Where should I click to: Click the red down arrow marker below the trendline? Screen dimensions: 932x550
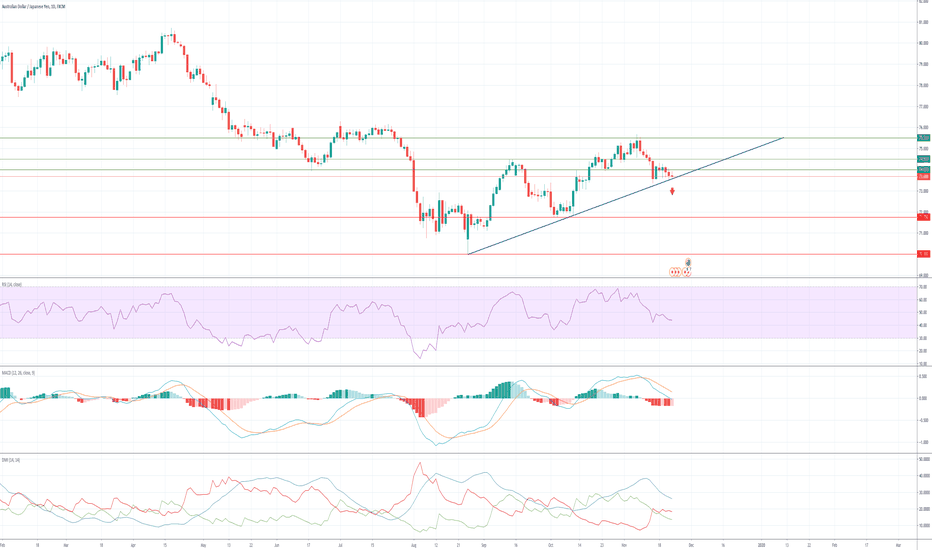point(672,191)
